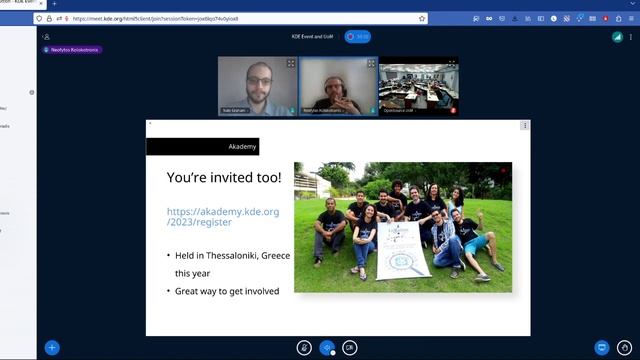
Task: Open Neofytos Kolokotronis's webcam name dropdown
Action: pos(324,111)
